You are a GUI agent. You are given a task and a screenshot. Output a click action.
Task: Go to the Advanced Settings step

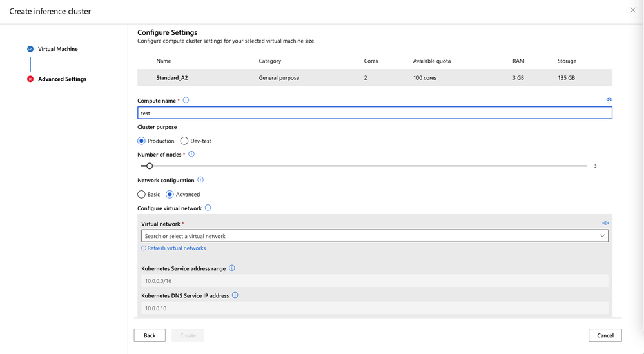63,79
